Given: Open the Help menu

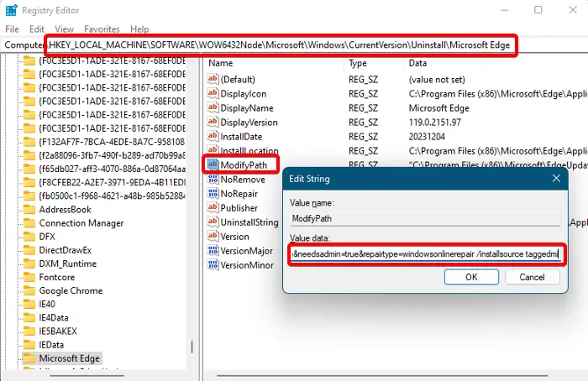Looking at the screenshot, I should click(x=139, y=29).
